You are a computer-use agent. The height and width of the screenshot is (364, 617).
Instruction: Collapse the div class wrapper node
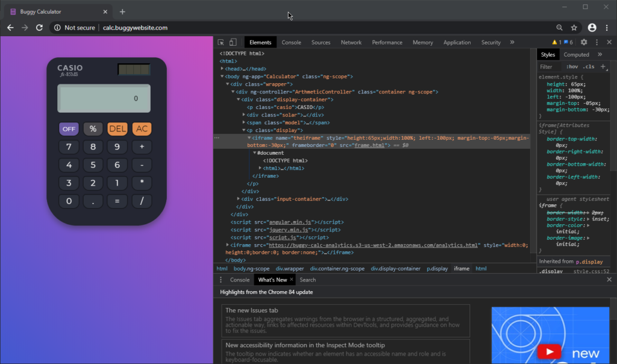227,84
